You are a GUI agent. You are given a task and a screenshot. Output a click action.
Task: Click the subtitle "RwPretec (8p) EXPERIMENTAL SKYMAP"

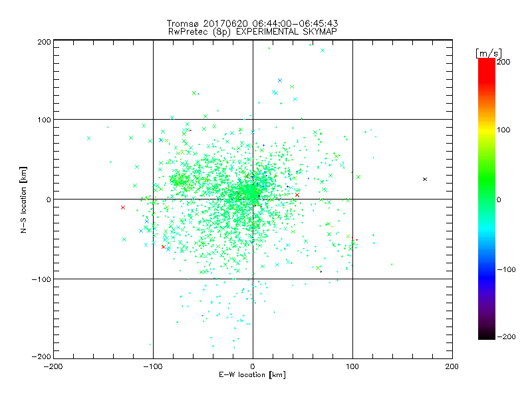pyautogui.click(x=253, y=32)
